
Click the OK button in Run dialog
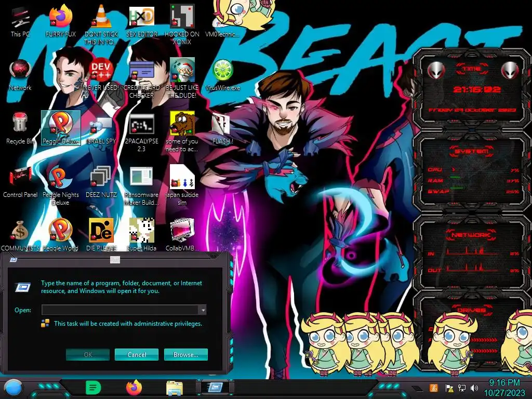[87, 354]
